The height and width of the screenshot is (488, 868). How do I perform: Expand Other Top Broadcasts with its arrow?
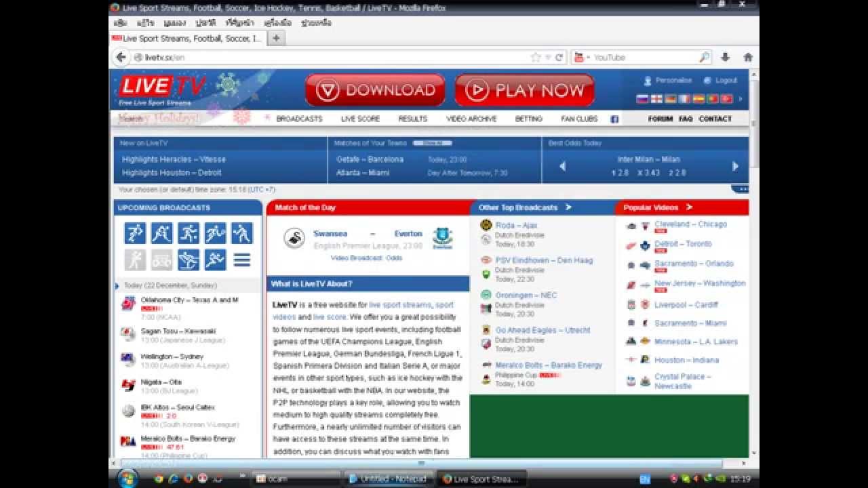click(x=568, y=207)
